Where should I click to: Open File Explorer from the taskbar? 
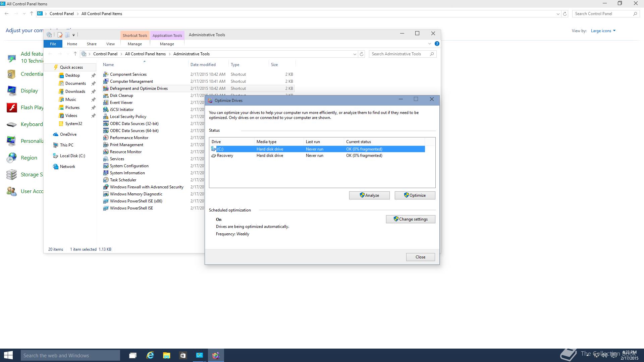(x=166, y=355)
